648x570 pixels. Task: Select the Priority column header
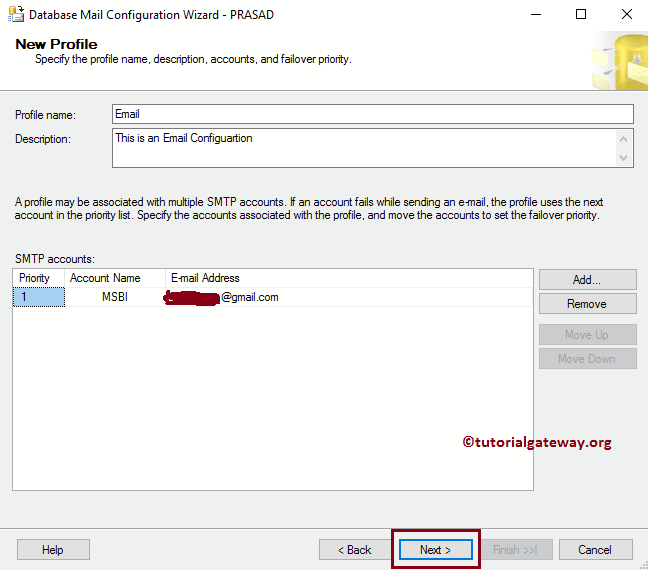point(39,278)
